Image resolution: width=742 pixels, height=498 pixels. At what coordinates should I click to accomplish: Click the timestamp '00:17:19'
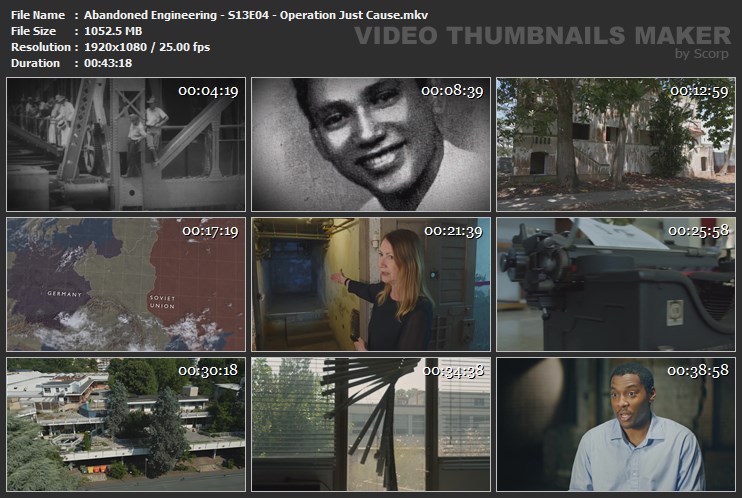210,231
